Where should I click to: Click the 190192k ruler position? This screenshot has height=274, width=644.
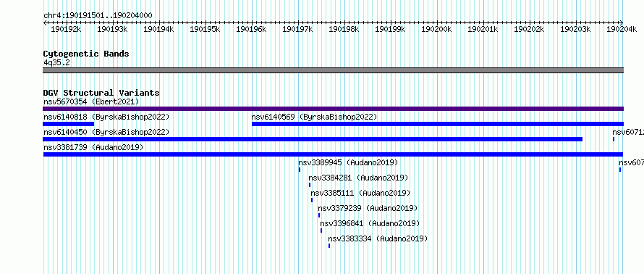[x=66, y=29]
